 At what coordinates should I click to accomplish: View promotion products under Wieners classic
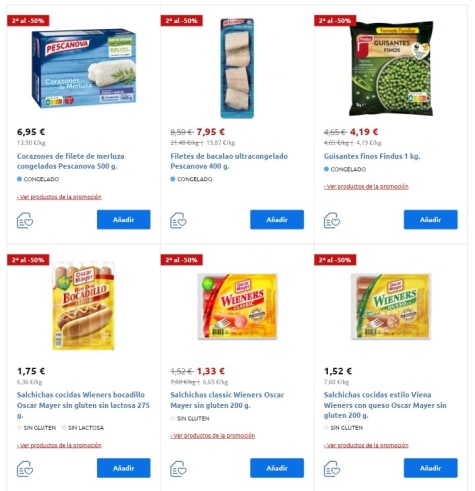(x=213, y=436)
